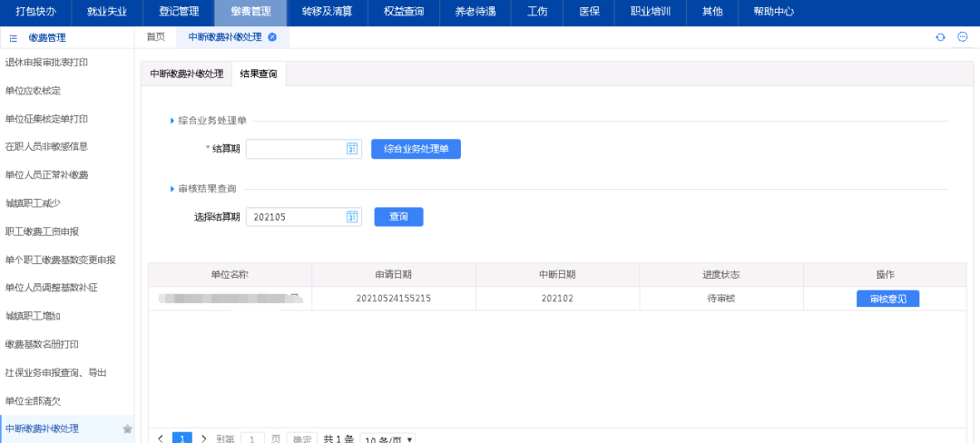Open calendar picker for 结算期 field
The height and width of the screenshot is (443, 980).
click(352, 149)
